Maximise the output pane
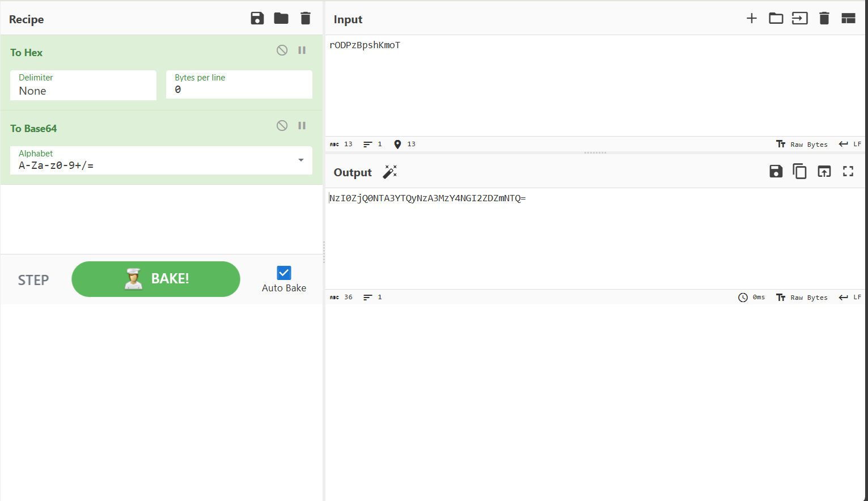Screen dimensions: 868x501 coord(848,171)
